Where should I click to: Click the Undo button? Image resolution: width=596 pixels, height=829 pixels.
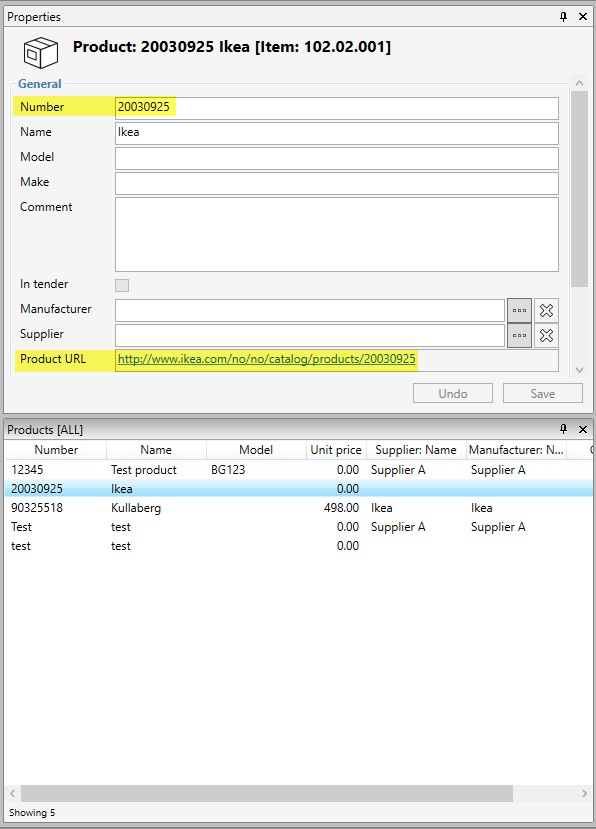click(453, 393)
